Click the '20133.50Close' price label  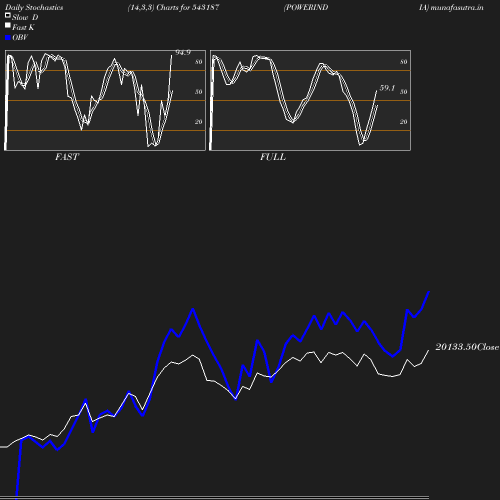tap(467, 347)
